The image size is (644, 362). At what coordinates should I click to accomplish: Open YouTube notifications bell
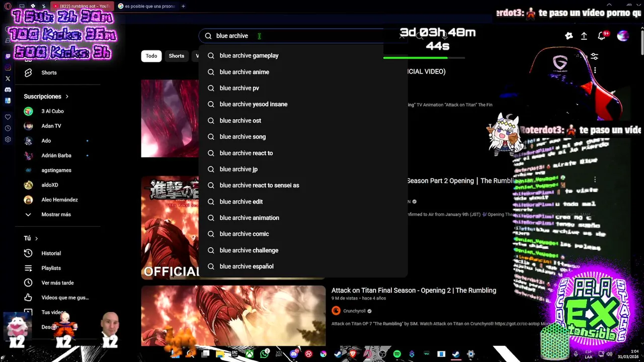point(602,36)
